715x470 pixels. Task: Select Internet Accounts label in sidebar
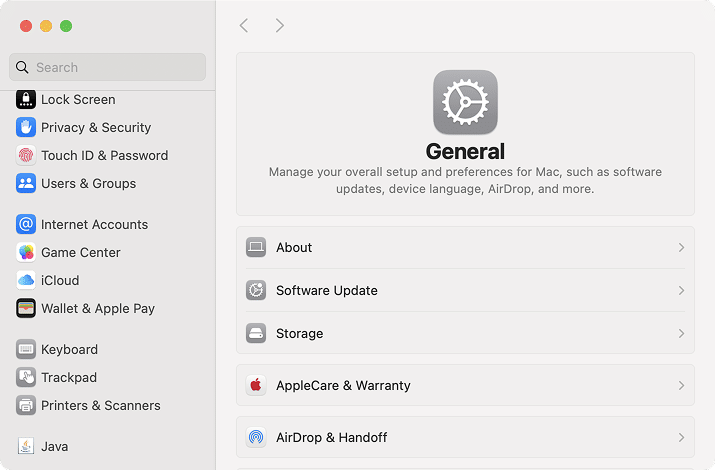pyautogui.click(x=94, y=224)
